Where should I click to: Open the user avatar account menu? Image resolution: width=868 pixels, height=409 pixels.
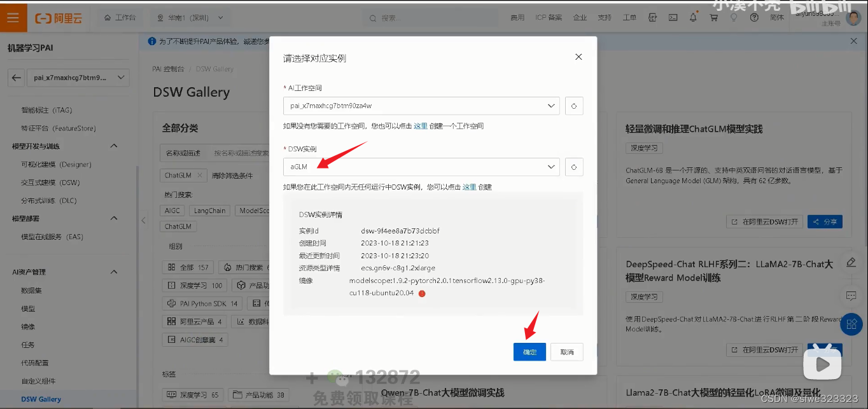853,18
